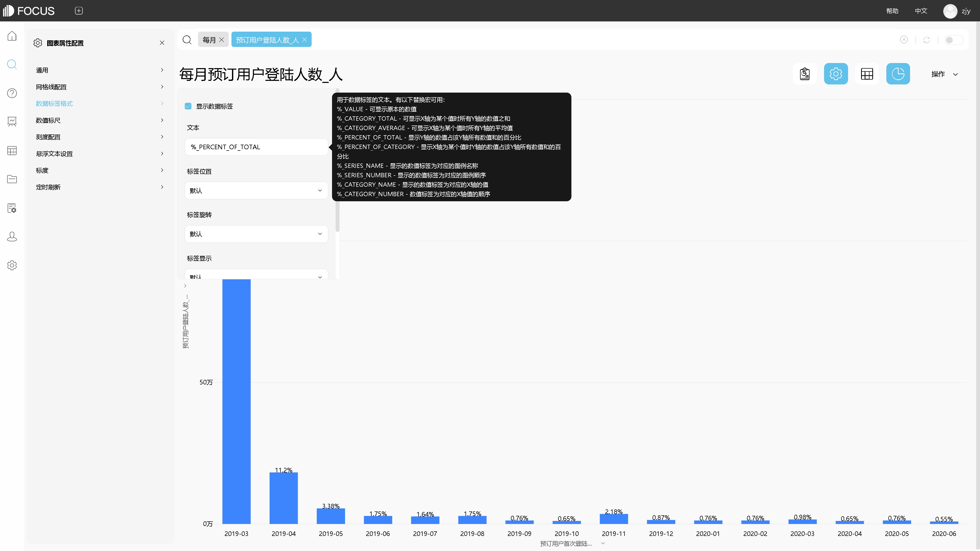
Task: Click the 中文 language button
Action: click(921, 11)
